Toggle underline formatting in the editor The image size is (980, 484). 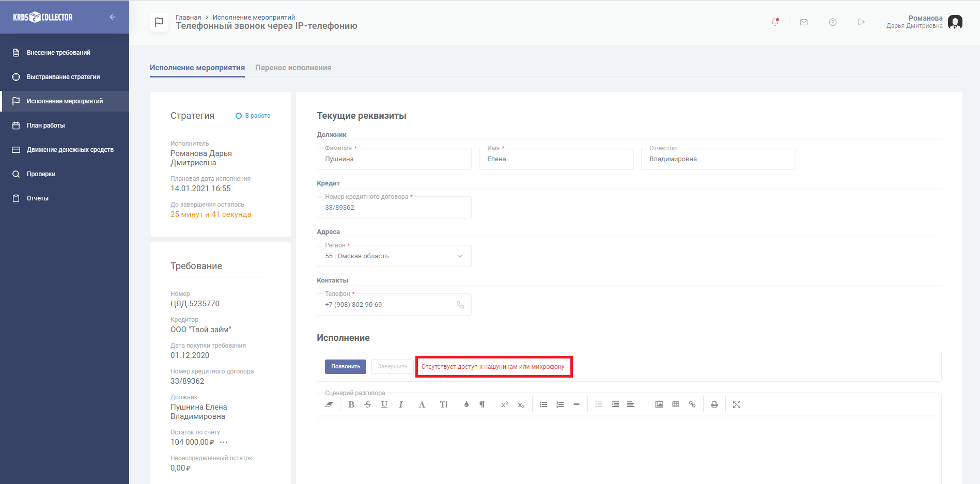tap(384, 404)
